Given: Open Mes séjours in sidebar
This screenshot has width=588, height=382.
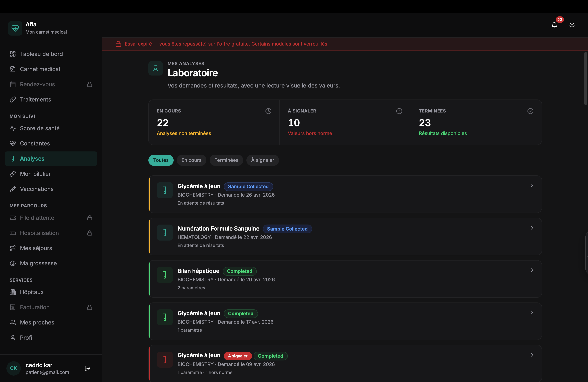Looking at the screenshot, I should pos(51,248).
